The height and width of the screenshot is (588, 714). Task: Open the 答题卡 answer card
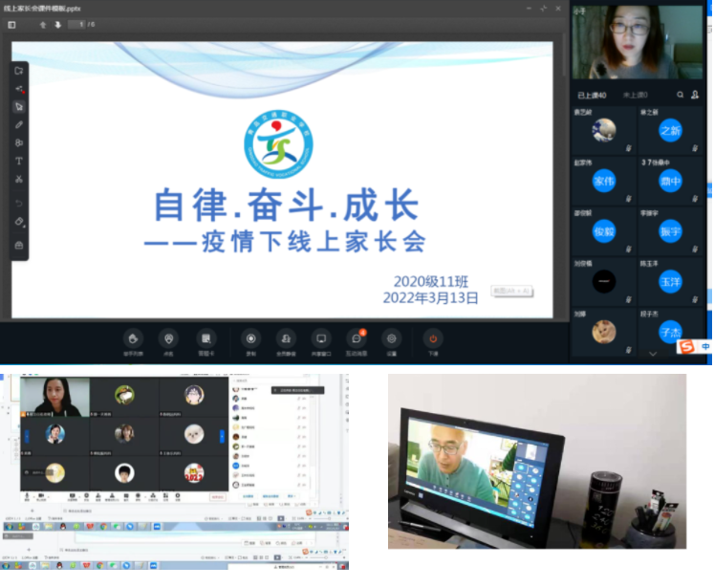tap(206, 343)
